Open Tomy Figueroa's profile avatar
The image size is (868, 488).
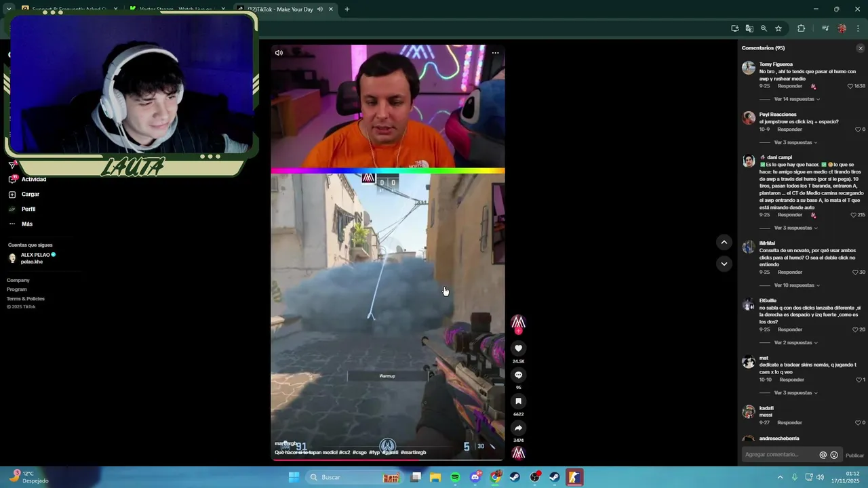click(x=749, y=68)
